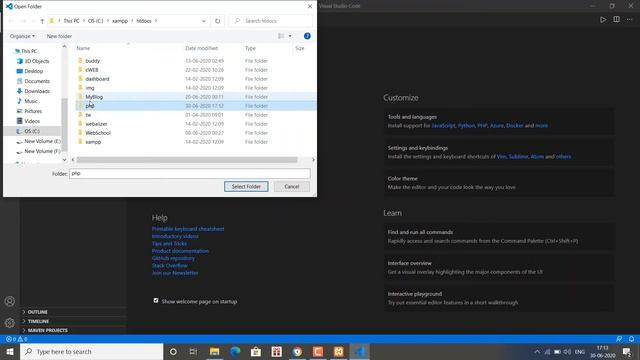Open Music in navigation pane
Screen dimensions: 640x360
(x=31, y=101)
